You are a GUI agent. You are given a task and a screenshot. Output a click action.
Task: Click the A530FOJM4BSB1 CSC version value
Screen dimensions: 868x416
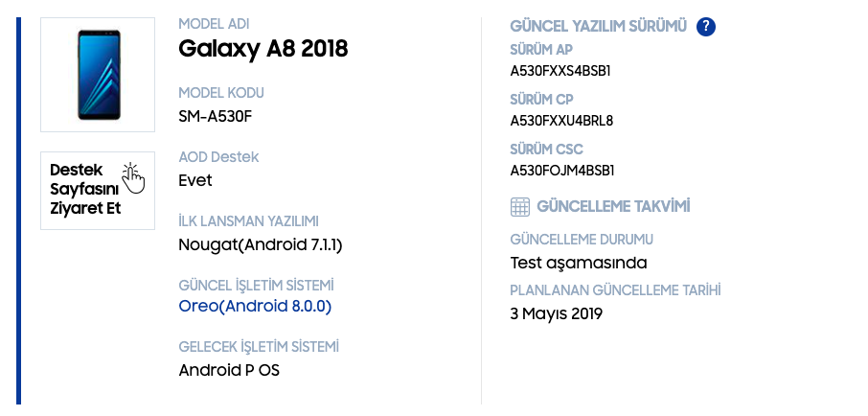pyautogui.click(x=562, y=171)
